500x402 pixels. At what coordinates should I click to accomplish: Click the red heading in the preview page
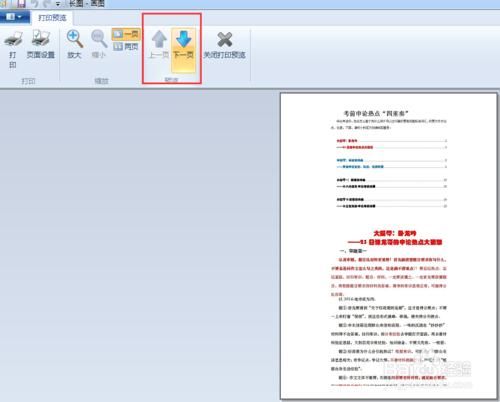[395, 238]
